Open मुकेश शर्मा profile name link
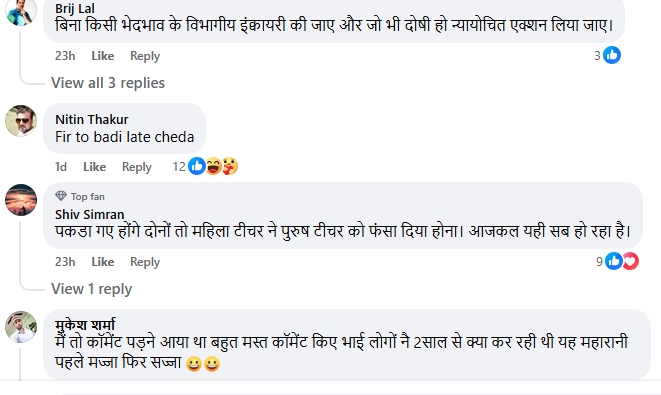The image size is (661, 395). (85, 325)
